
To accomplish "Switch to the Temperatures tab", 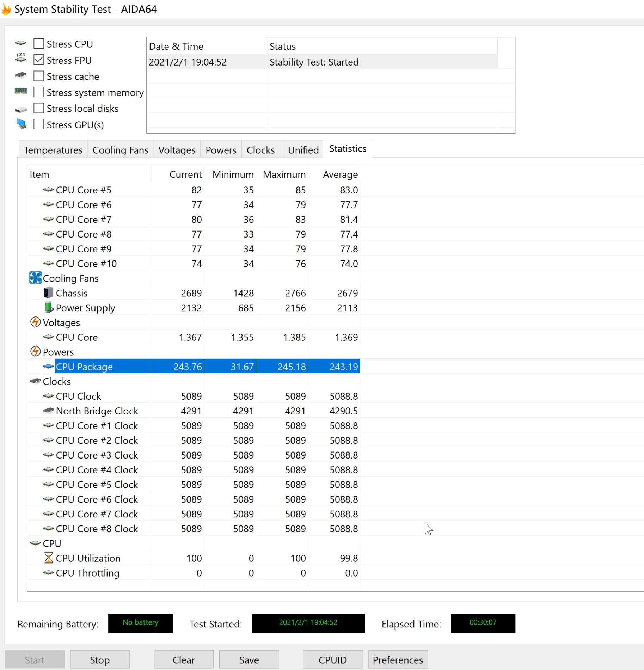I will point(53,149).
